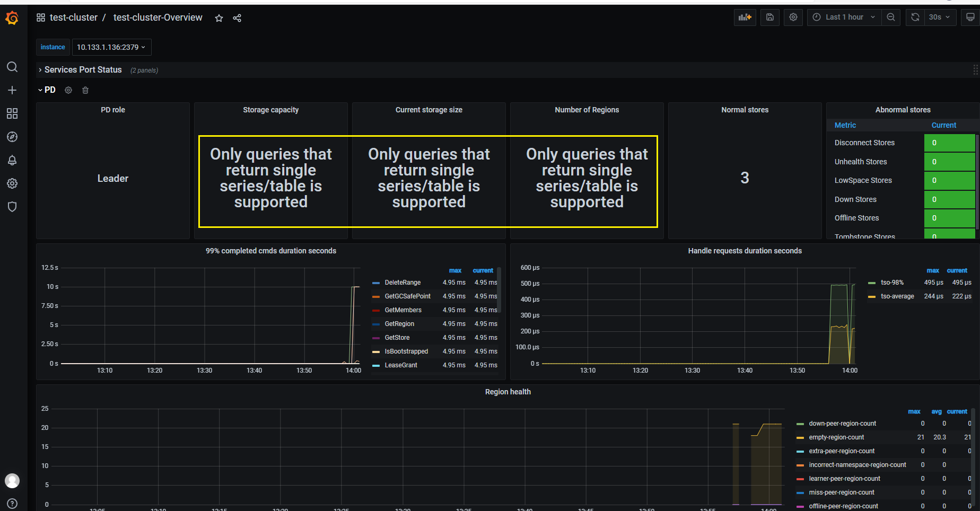Open the Last 1 hour time picker
Viewport: 980px width, 511px height.
(x=844, y=17)
